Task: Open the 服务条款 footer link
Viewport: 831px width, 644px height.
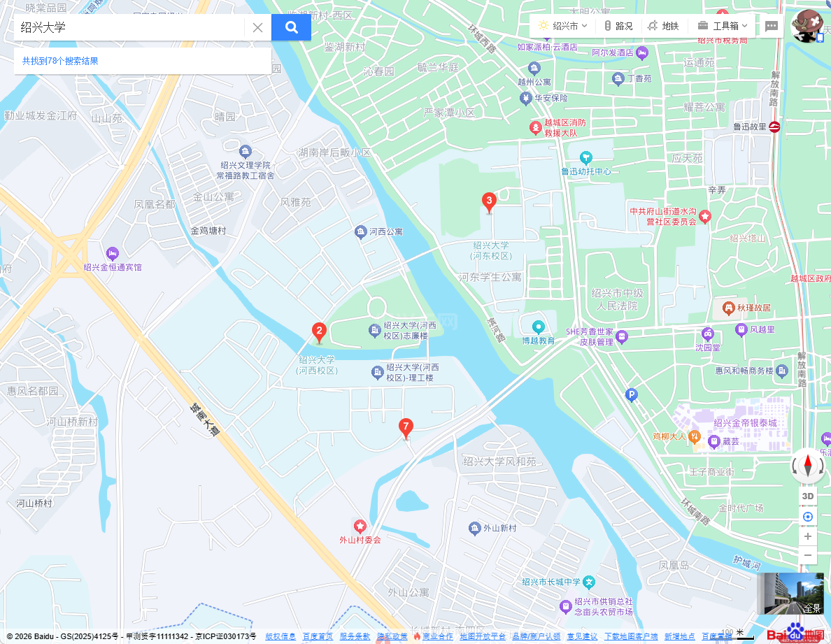Action: pyautogui.click(x=355, y=636)
